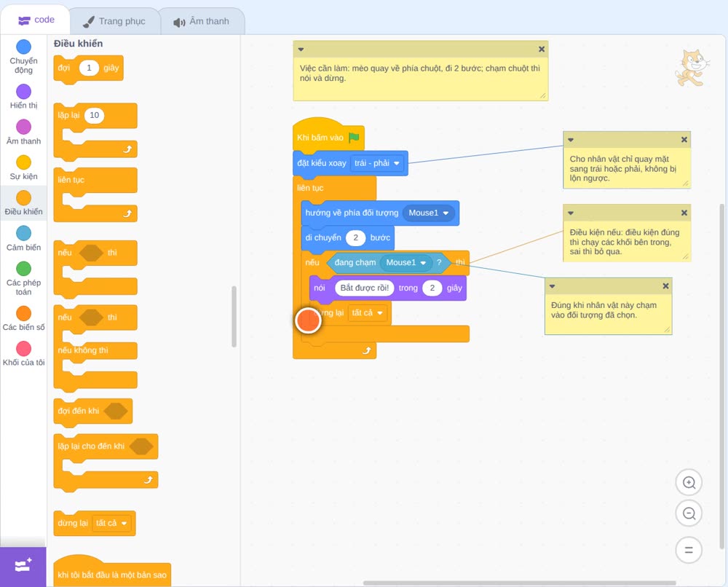Open the Khối của tôi category

23,353
